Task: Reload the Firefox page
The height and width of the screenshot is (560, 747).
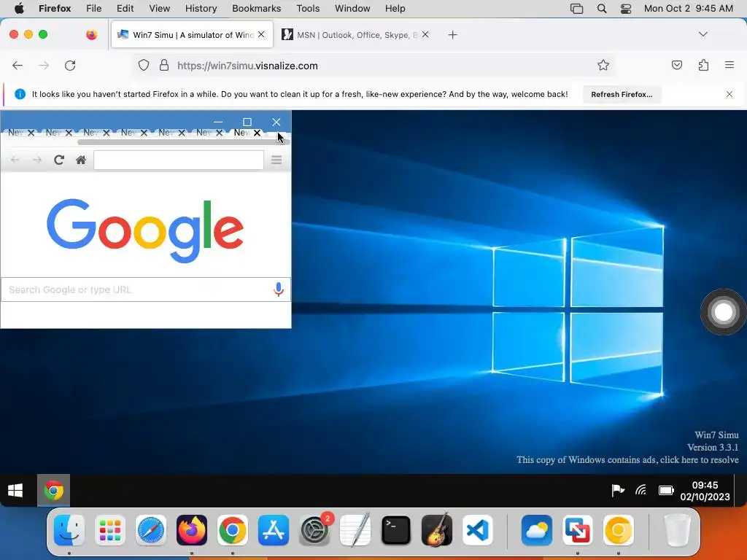Action: click(x=70, y=66)
